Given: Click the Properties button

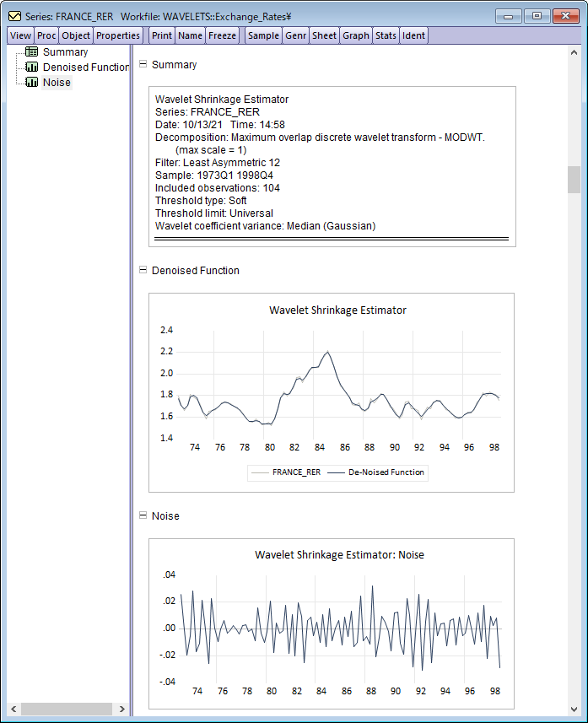Looking at the screenshot, I should [117, 35].
